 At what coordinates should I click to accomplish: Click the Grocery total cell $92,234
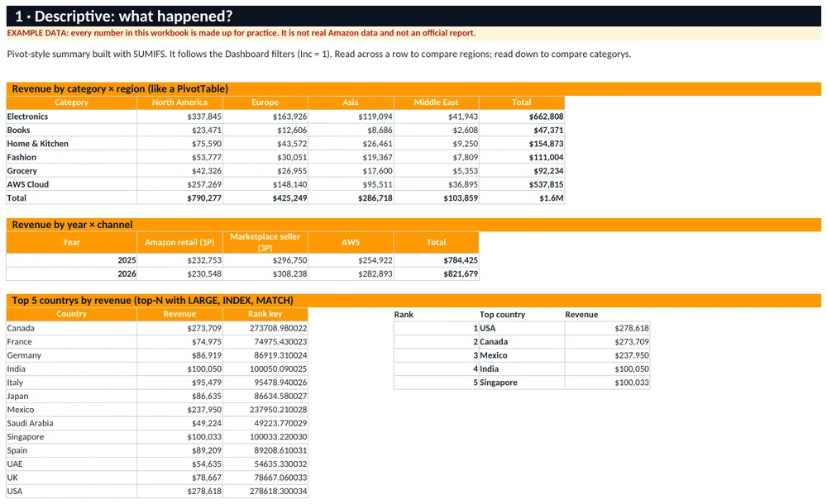click(521, 171)
